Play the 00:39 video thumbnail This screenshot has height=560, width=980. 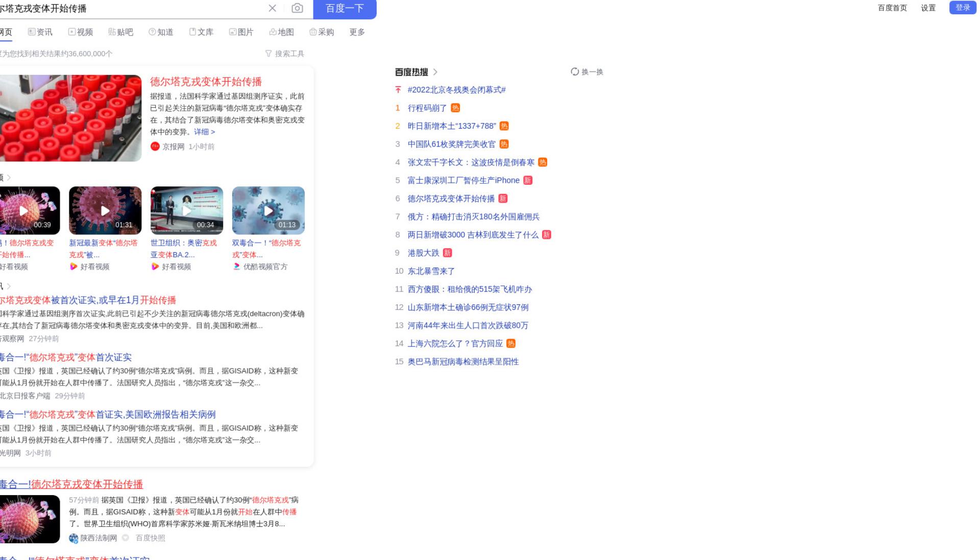pos(30,210)
